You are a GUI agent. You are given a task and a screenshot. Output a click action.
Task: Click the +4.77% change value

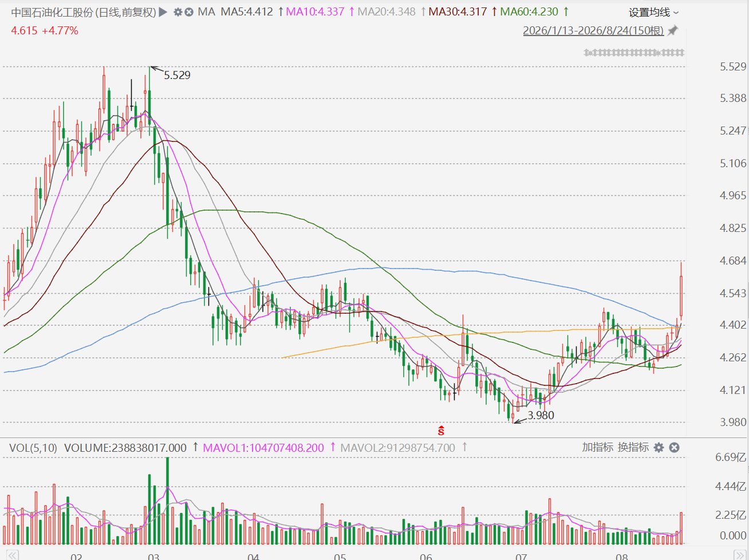pos(60,30)
